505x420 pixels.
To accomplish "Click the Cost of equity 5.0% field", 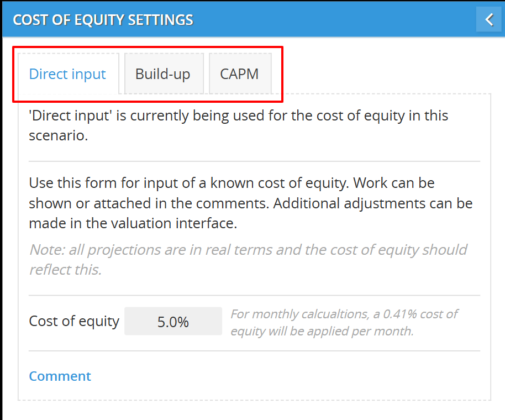I will pyautogui.click(x=173, y=321).
